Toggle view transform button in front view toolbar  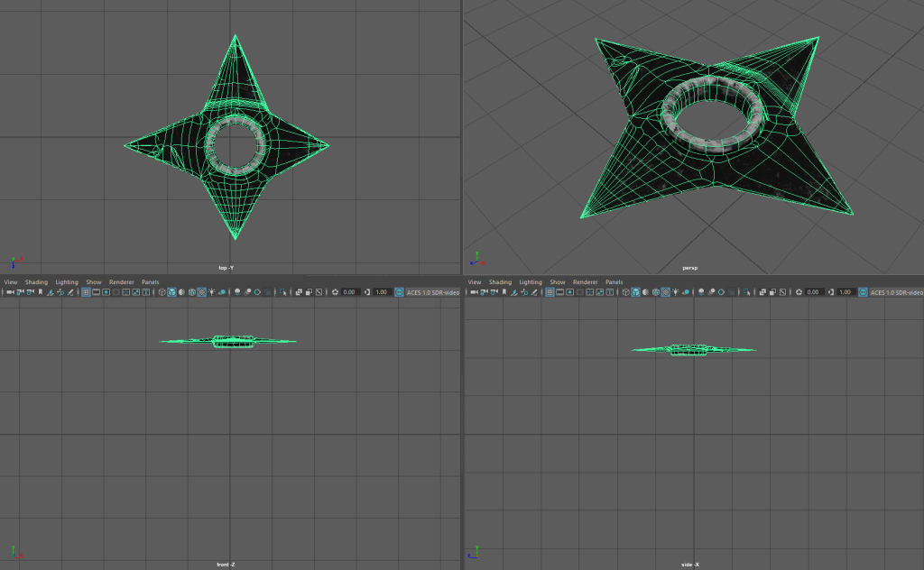400,292
